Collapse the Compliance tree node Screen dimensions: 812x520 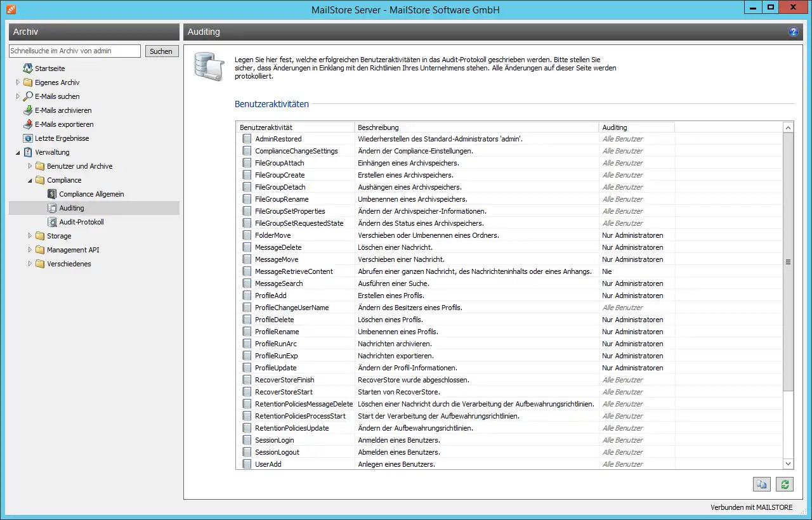[30, 180]
